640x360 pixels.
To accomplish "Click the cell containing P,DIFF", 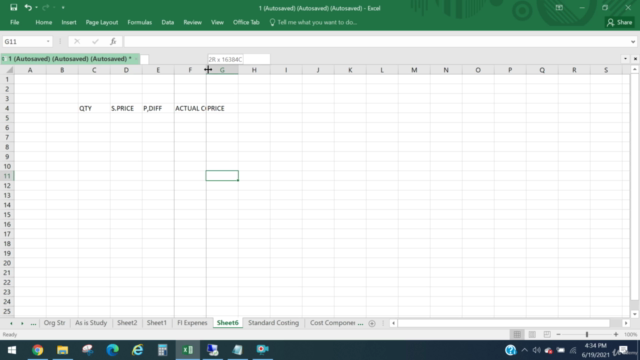I will click(158, 109).
